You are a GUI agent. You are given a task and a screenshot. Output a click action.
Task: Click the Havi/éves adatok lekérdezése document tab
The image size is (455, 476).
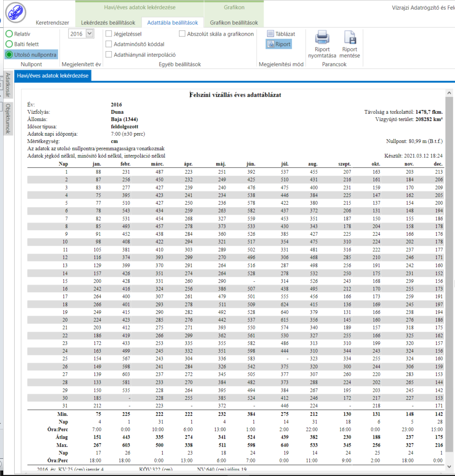[x=53, y=75]
